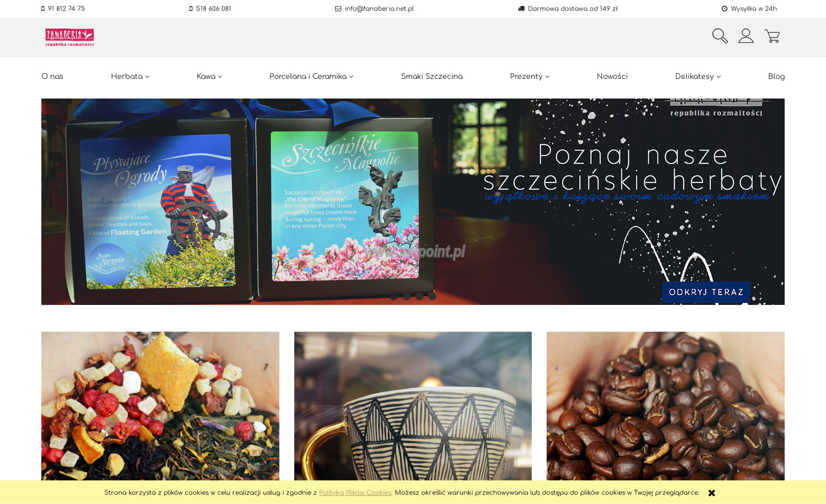
Task: Click the Fanaberia logo
Action: tap(70, 37)
